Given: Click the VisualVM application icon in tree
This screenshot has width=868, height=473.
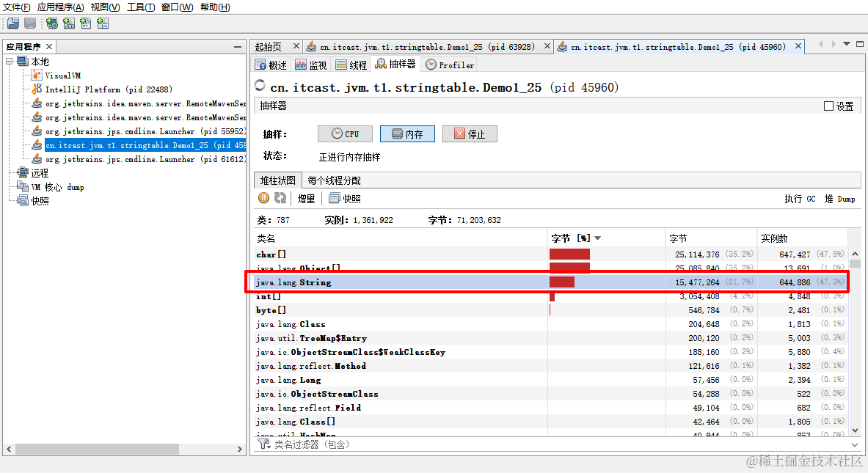Looking at the screenshot, I should point(37,76).
